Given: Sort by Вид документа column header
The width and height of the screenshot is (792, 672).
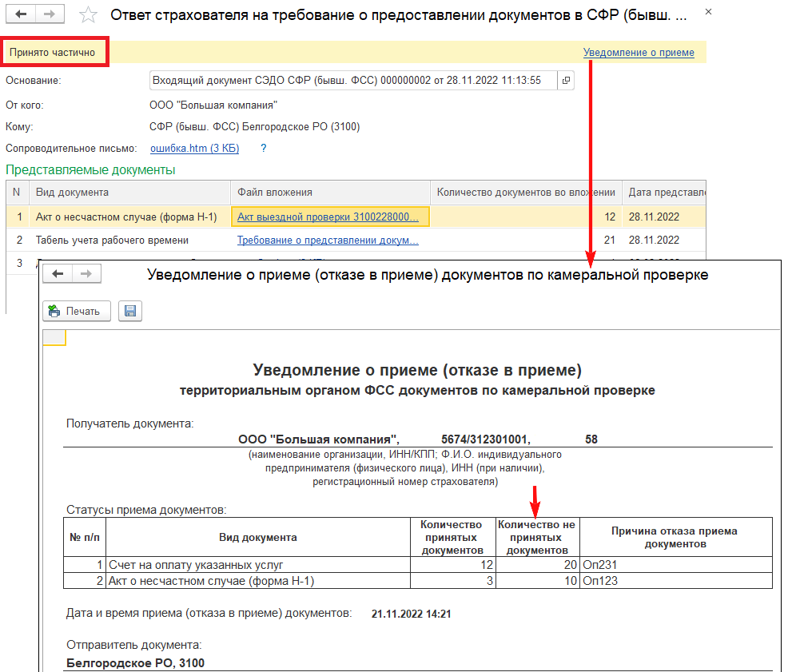Looking at the screenshot, I should pyautogui.click(x=129, y=193).
